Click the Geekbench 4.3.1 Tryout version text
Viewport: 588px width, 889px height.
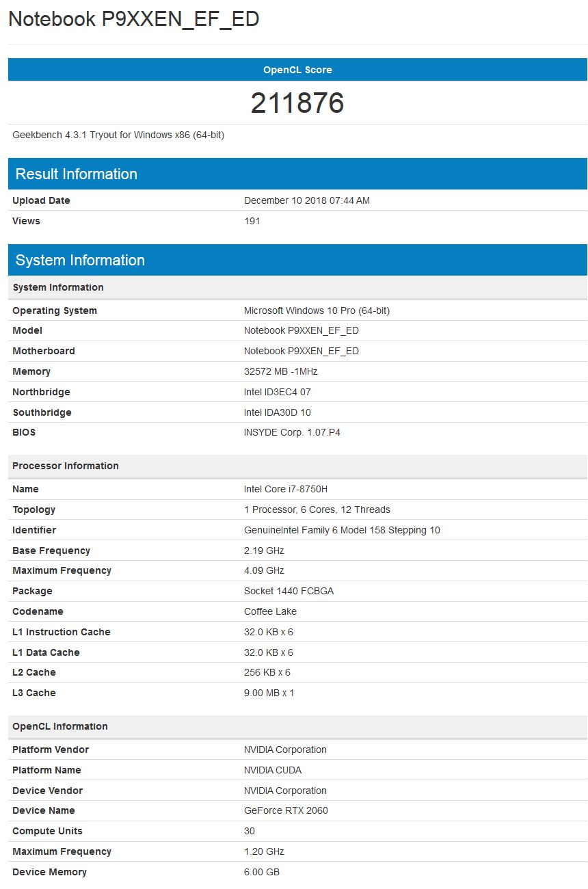pyautogui.click(x=118, y=135)
